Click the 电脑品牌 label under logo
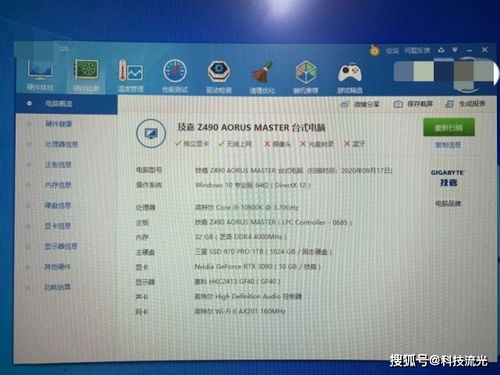Image resolution: width=500 pixels, height=375 pixels. coord(448,203)
